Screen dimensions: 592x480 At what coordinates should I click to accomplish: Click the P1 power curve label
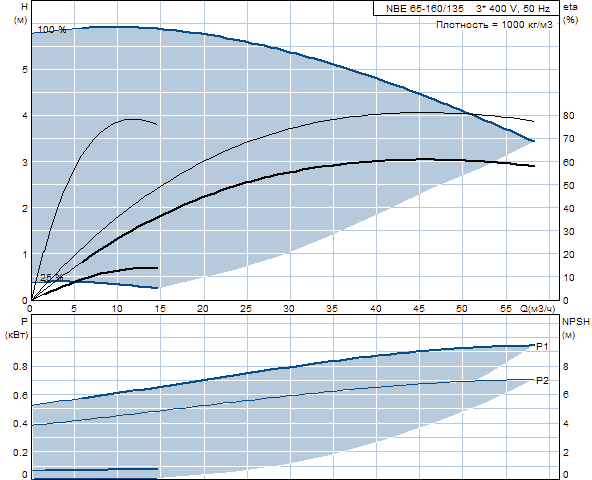pos(542,346)
